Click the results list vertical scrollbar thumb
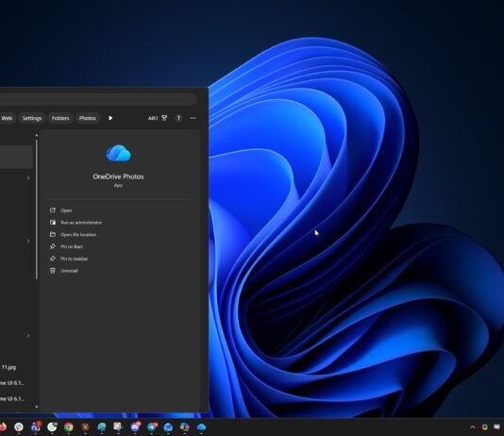The height and width of the screenshot is (436, 504). click(36, 210)
